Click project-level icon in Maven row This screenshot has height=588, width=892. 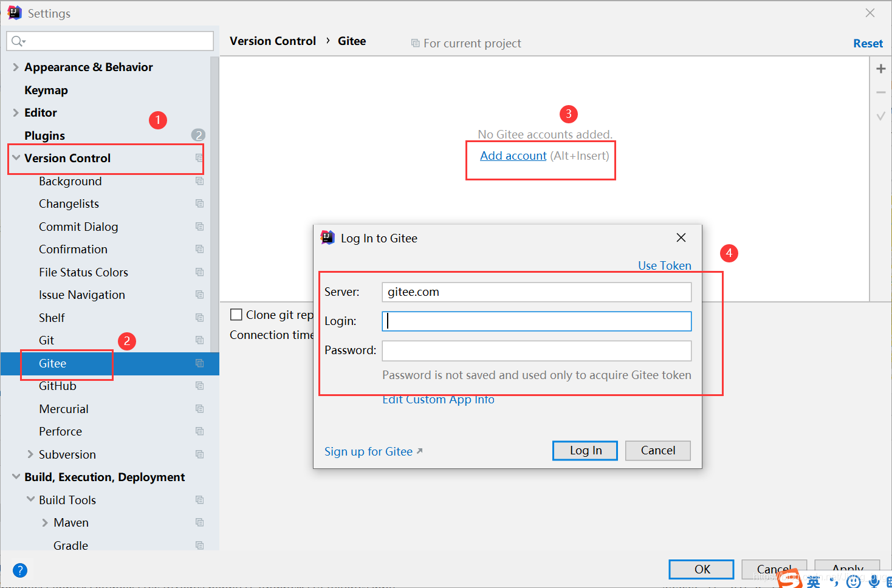click(199, 522)
